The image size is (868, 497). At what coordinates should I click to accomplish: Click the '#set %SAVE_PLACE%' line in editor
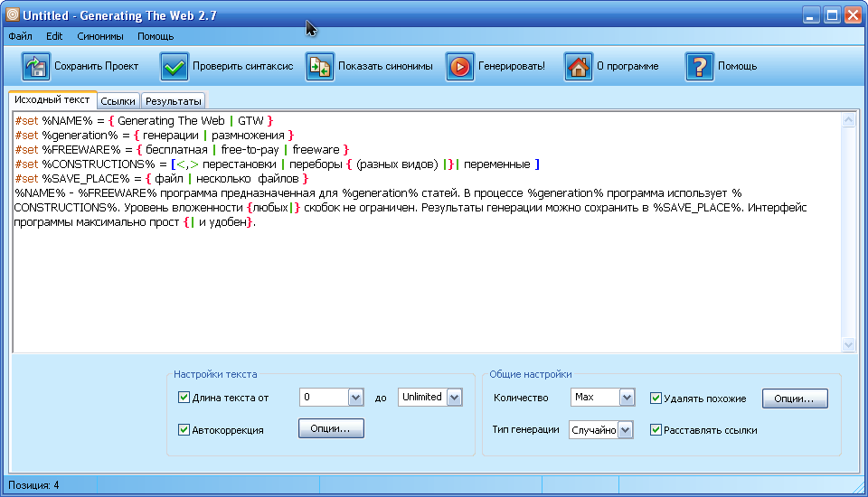click(162, 178)
